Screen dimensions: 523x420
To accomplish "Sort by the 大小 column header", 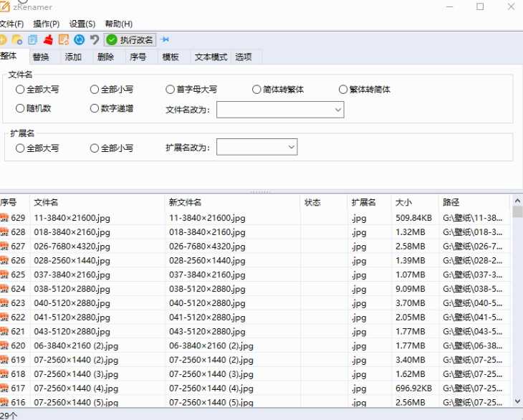I will coord(403,203).
